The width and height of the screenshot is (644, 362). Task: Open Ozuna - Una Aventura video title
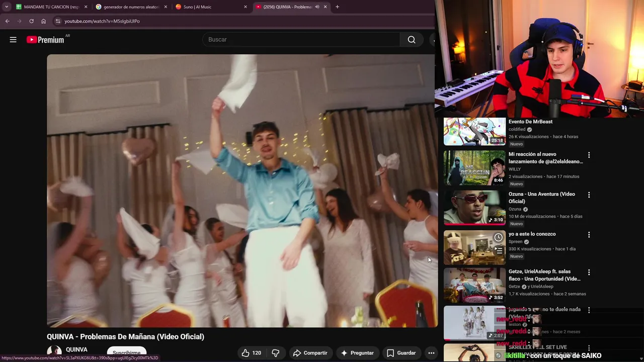click(541, 198)
